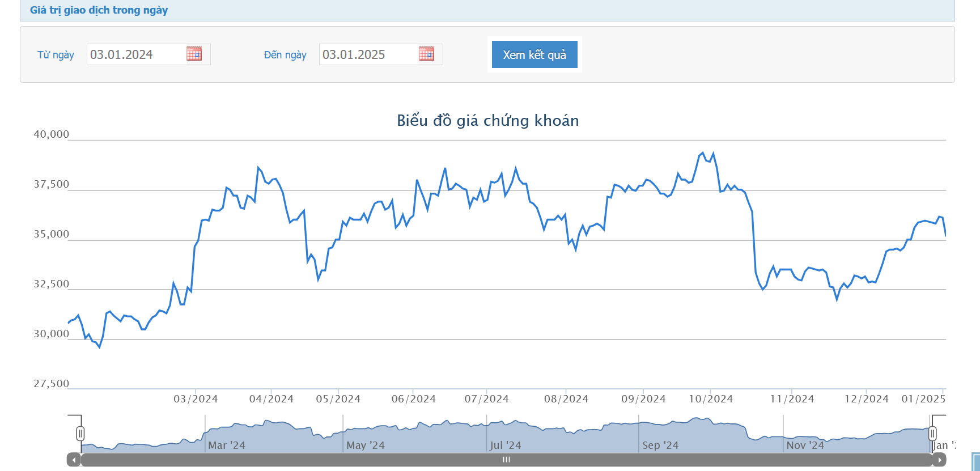Click the horizontal scrollbar thumb grip
The image size is (980, 471).
506,460
